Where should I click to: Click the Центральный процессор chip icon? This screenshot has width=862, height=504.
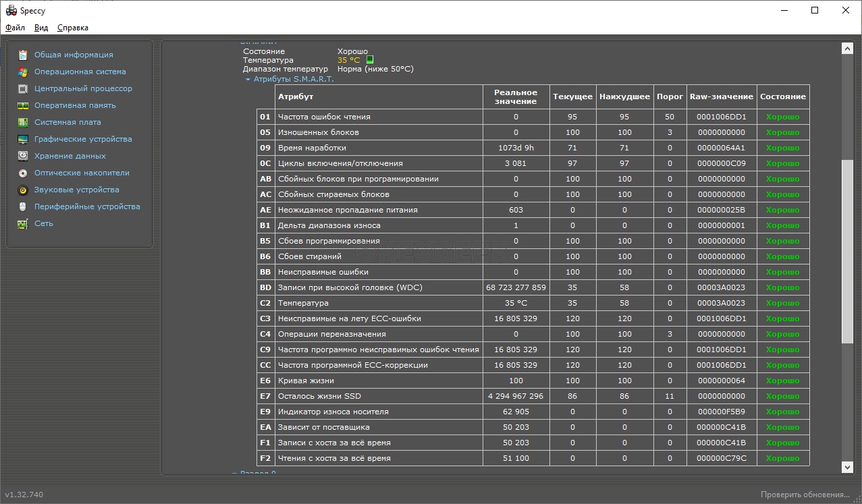pos(23,88)
